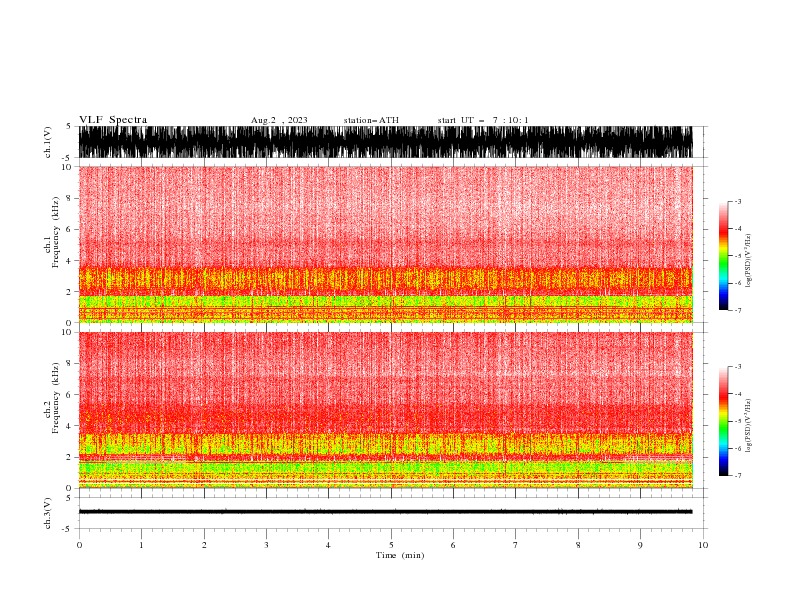
Task: Click the "Time (min)" axis label
Action: click(x=400, y=555)
